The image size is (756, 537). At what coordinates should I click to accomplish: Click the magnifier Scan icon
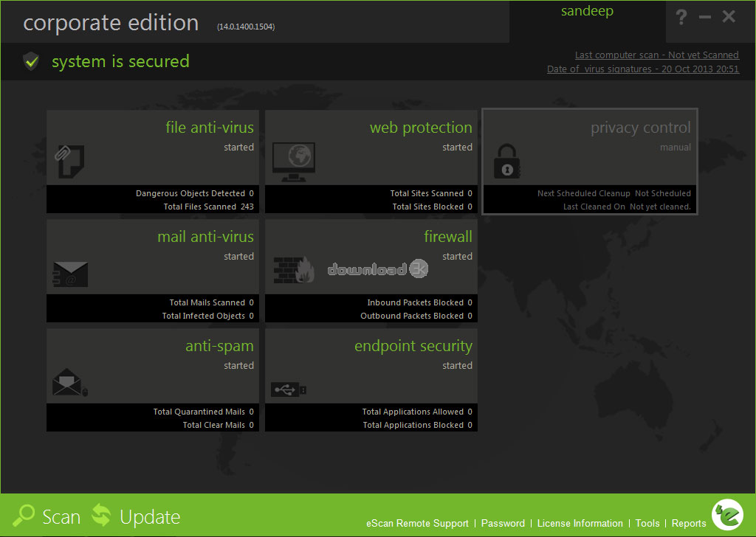(24, 516)
